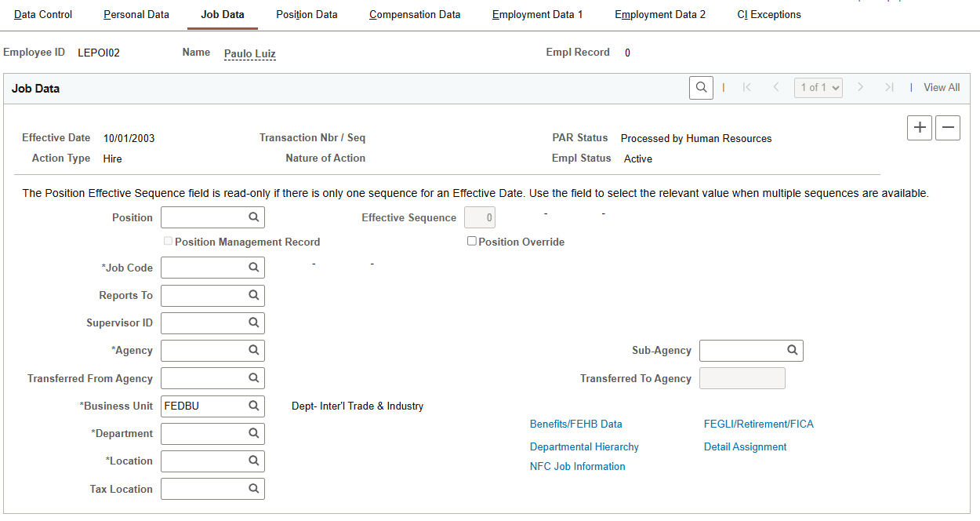This screenshot has width=980, height=521.
Task: Open the Sub-Agency lookup magnifier
Action: point(792,350)
